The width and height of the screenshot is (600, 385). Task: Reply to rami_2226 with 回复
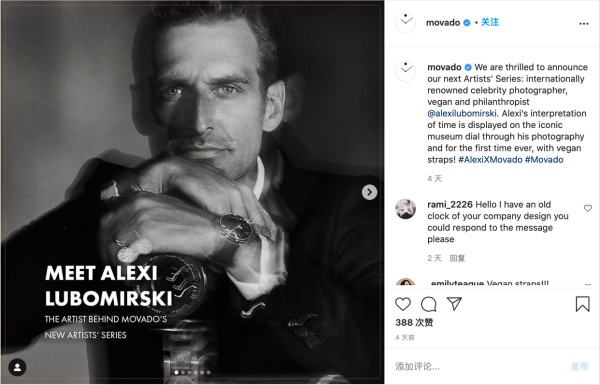(457, 258)
